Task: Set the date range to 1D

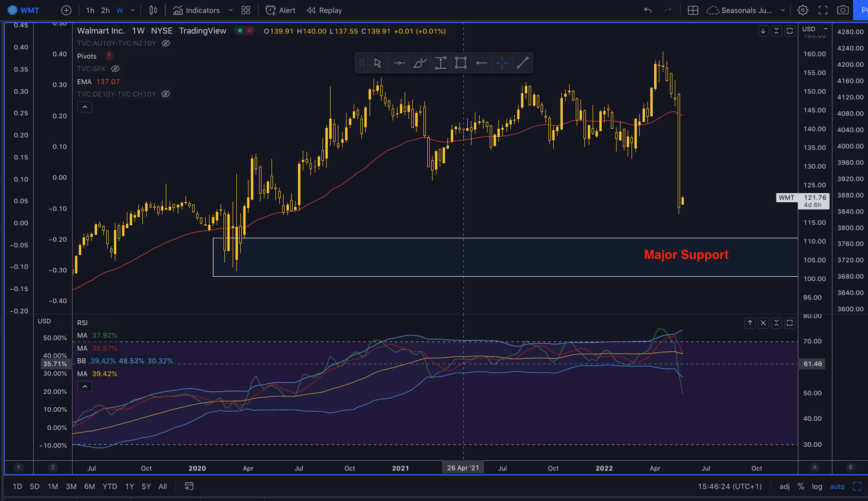Action: pyautogui.click(x=18, y=486)
